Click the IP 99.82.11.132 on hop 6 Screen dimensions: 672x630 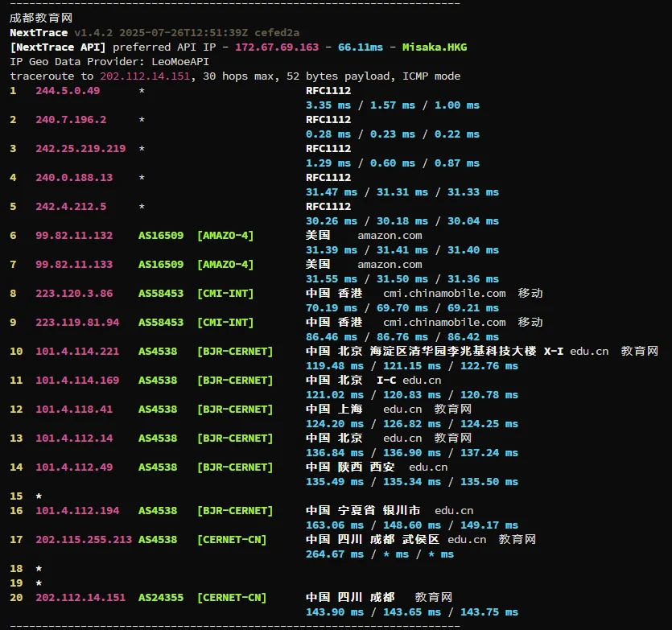point(74,236)
